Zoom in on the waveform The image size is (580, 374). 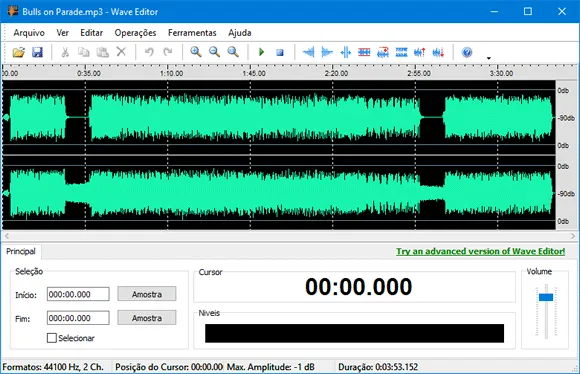196,52
